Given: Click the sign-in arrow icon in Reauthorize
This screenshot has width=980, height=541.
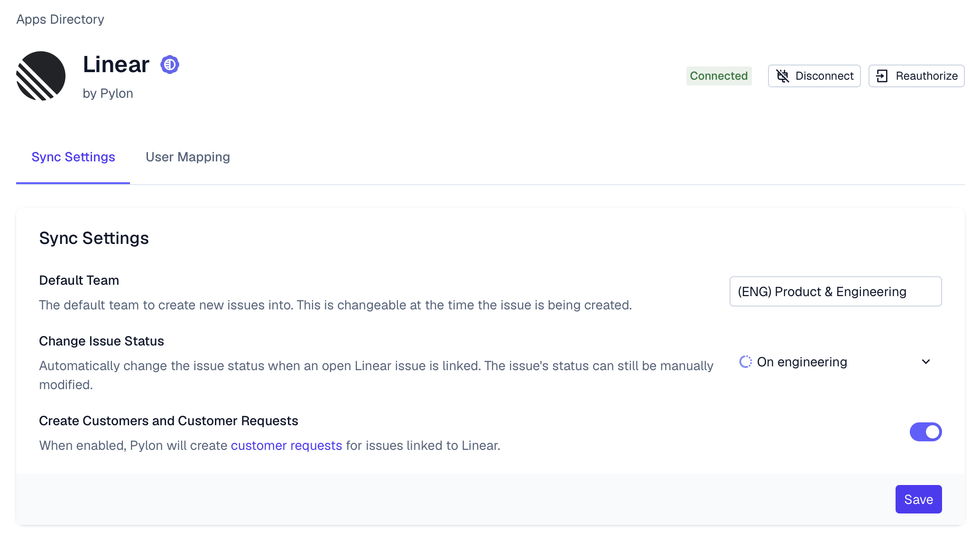Looking at the screenshot, I should click(x=882, y=76).
